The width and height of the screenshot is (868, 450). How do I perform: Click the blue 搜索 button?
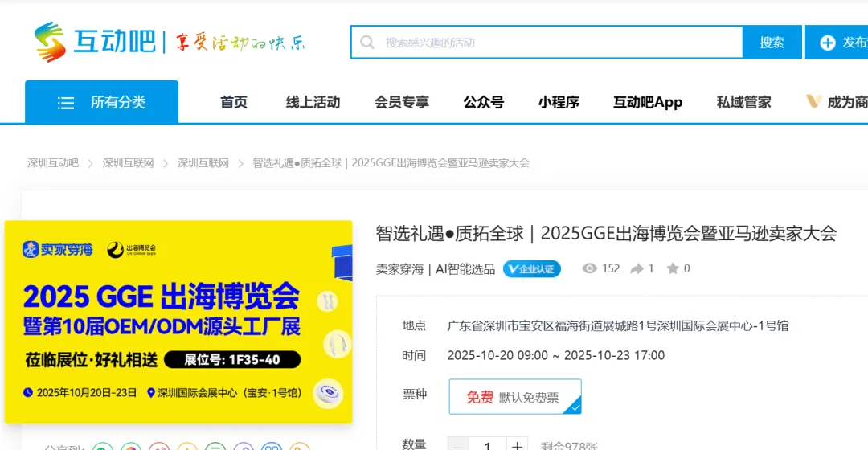click(x=772, y=42)
